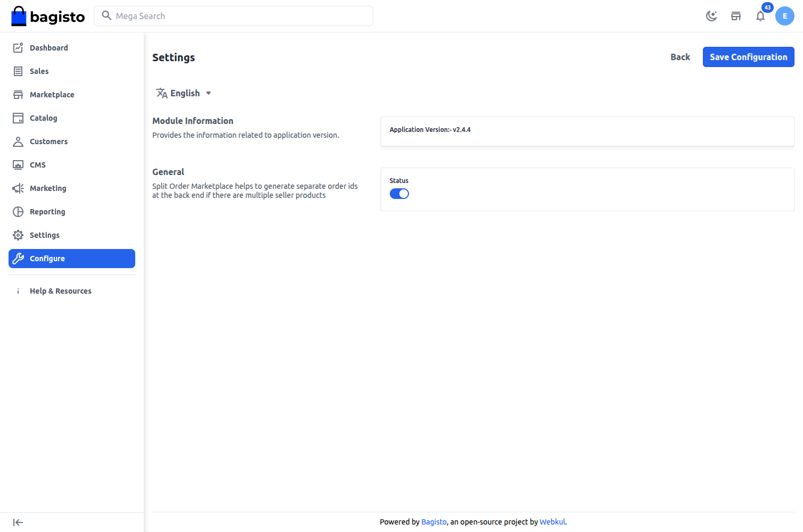Click the Reporting pie chart icon
Viewport: 803px width, 532px height.
(x=18, y=212)
